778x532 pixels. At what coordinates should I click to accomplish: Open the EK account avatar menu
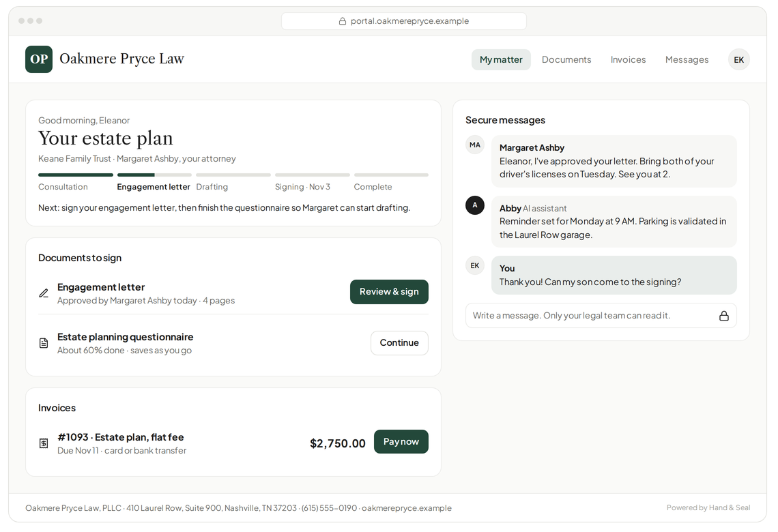click(x=739, y=59)
